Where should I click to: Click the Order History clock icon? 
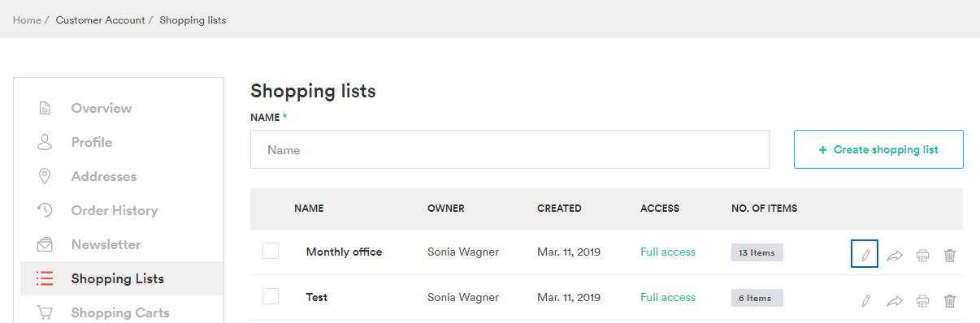click(x=45, y=210)
